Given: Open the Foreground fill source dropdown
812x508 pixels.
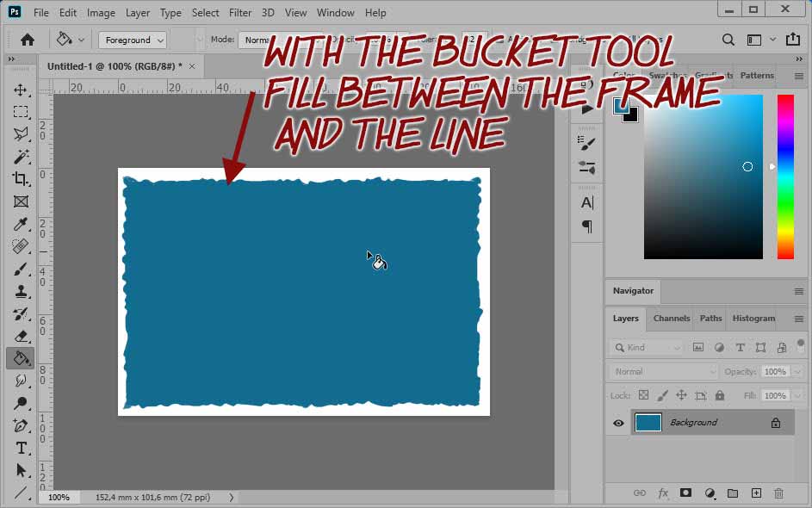Looking at the screenshot, I should pyautogui.click(x=133, y=40).
